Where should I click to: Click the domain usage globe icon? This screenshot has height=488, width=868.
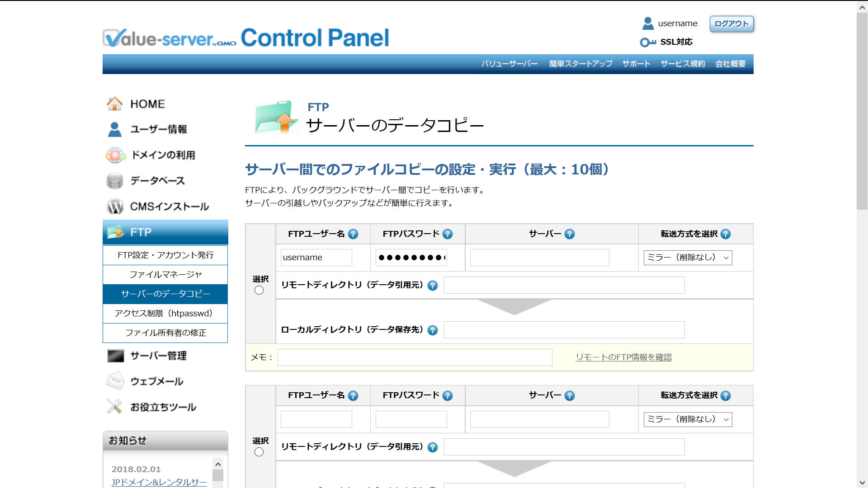[115, 155]
